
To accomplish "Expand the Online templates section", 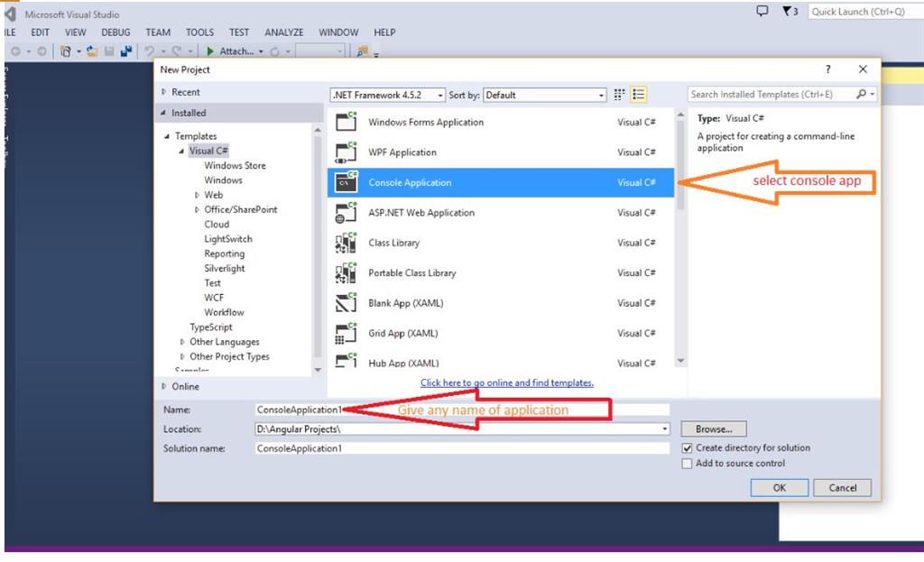I will coord(163,386).
